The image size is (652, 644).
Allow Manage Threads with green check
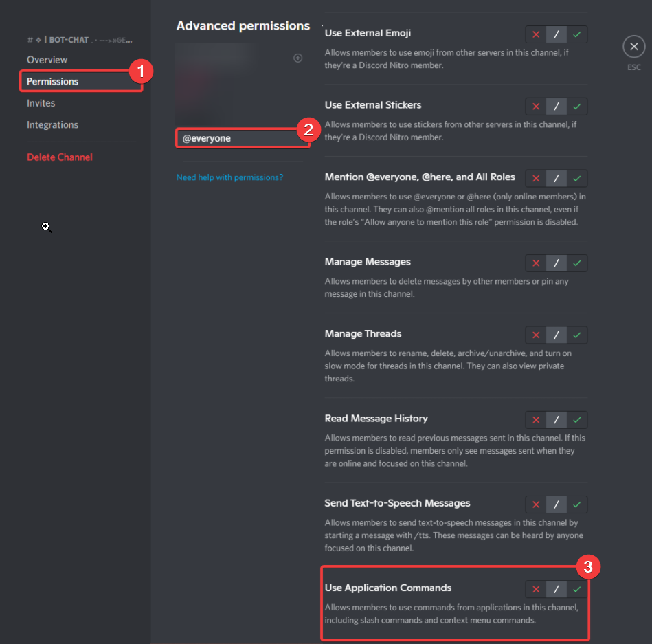point(577,335)
